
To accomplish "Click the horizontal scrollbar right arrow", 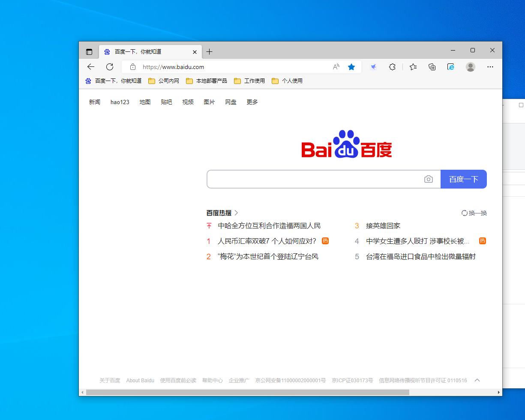I will pyautogui.click(x=498, y=392).
